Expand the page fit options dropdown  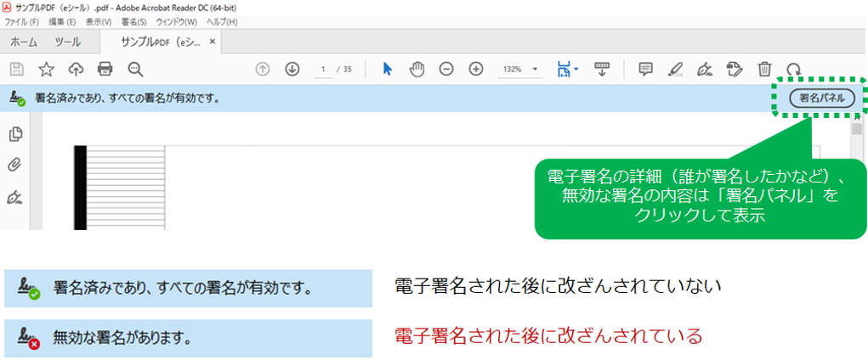[576, 68]
